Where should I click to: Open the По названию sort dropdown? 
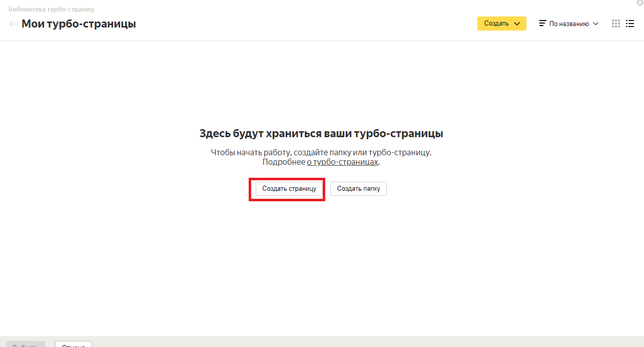click(568, 24)
